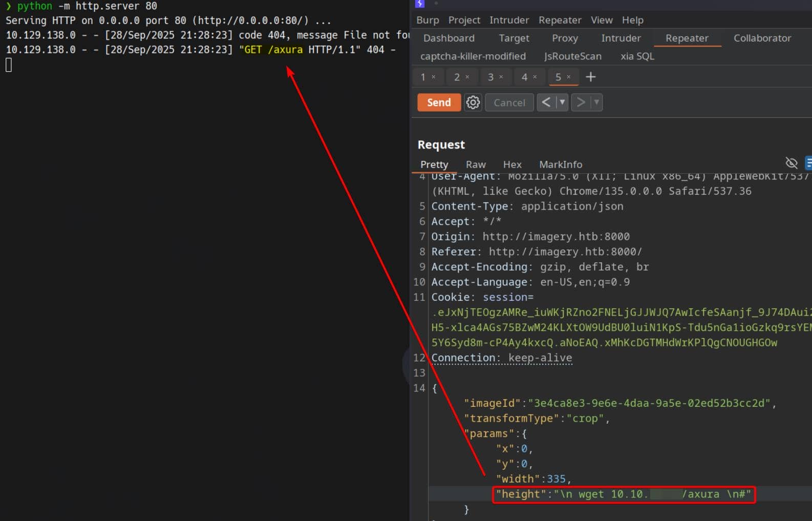Expand the back history dropdown arrow
Screen dimensions: 812x521
[x=562, y=102]
